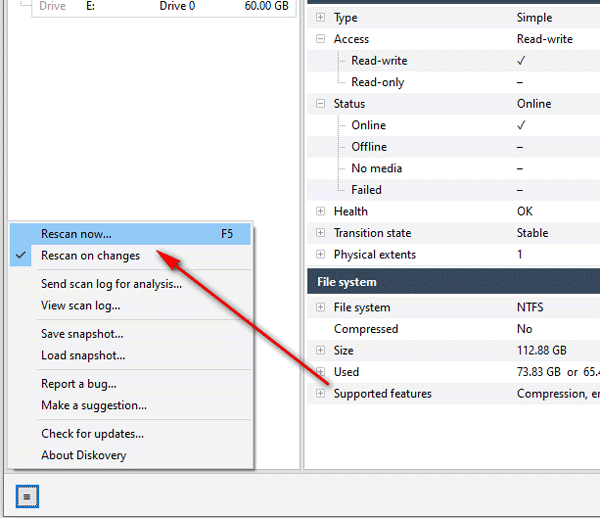Expand the Health property row
Screen dimensions: 600x518
(320, 212)
